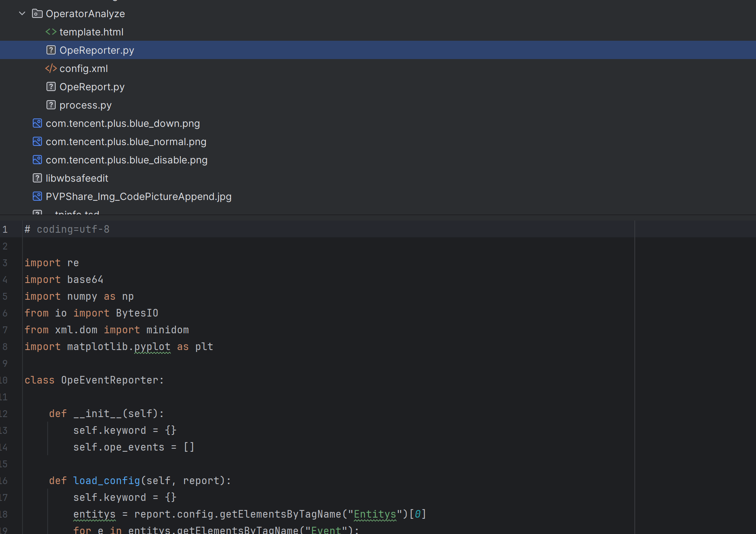Click the OperatorAnalyze folder icon
This screenshot has width=756, height=534.
[x=37, y=14]
